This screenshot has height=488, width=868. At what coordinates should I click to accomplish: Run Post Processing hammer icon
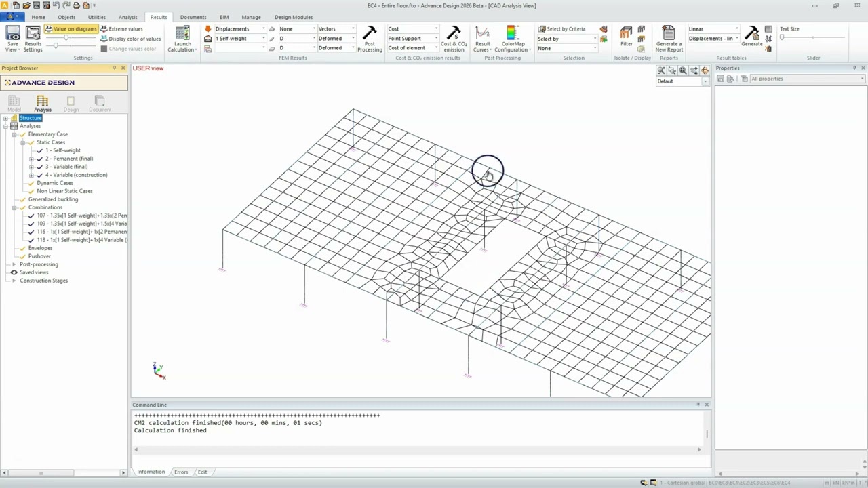370,34
